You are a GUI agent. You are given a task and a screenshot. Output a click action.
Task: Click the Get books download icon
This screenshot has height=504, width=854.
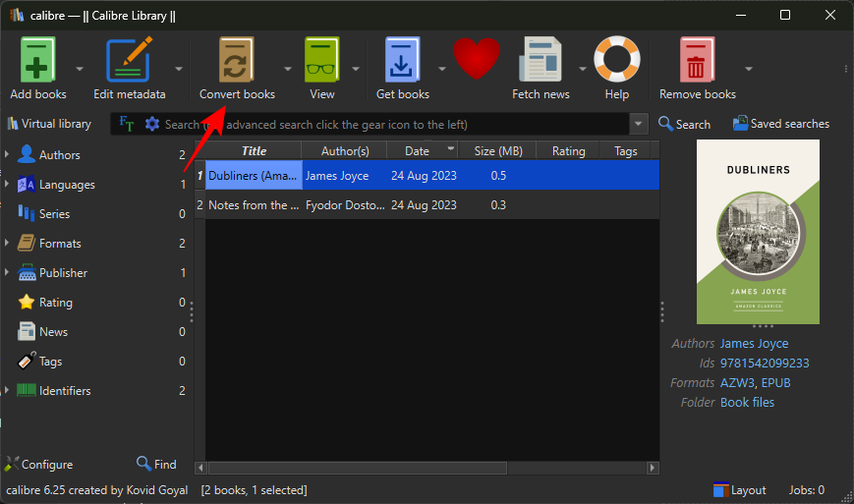(403, 61)
